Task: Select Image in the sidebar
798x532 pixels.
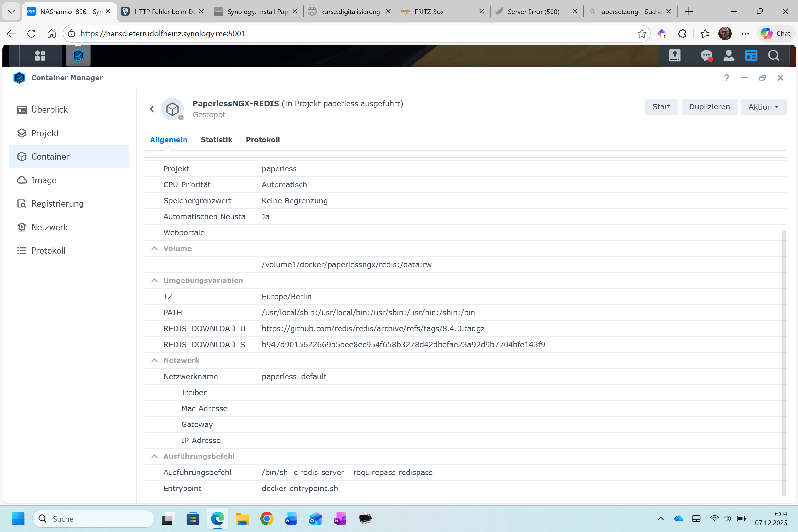Action: (44, 180)
